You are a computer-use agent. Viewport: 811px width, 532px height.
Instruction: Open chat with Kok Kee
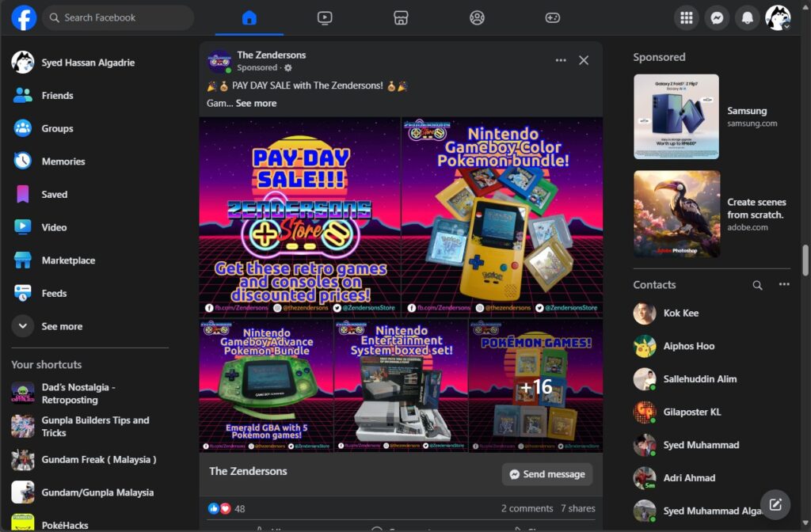point(712,313)
